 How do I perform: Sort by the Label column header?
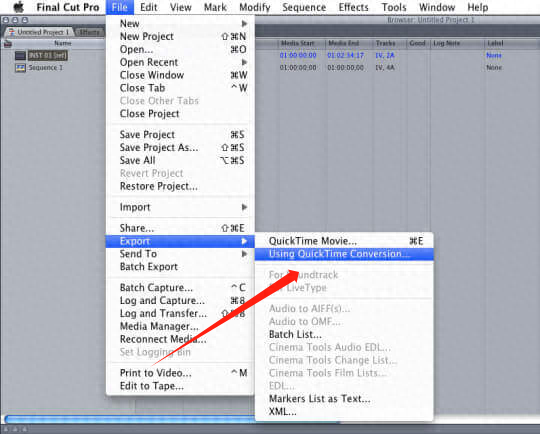[495, 43]
